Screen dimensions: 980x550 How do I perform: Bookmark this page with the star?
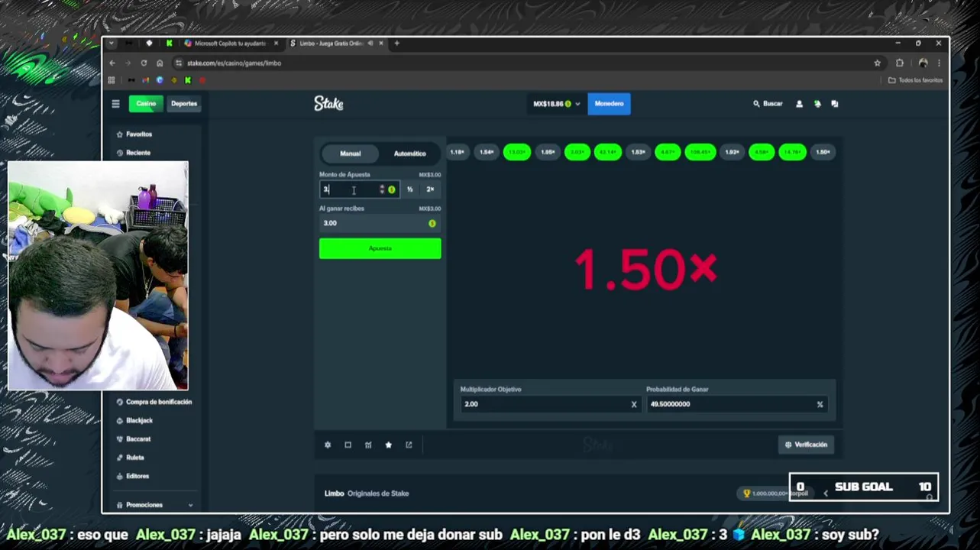point(877,63)
